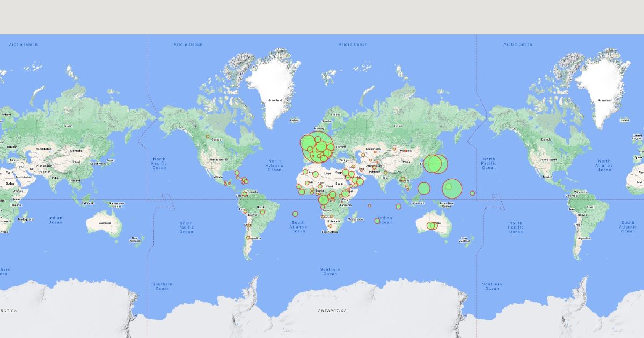Select the small circle far east of Papua New Guinea

pyautogui.click(x=472, y=193)
